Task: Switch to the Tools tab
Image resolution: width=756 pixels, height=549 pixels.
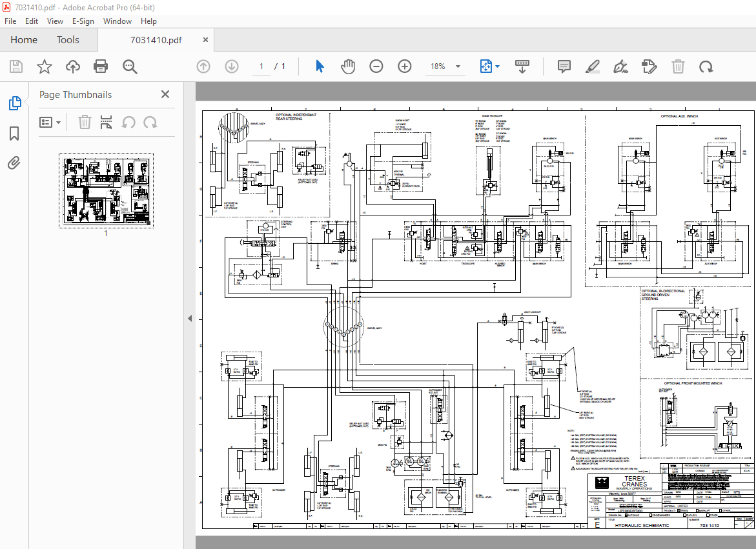Action: 68,39
